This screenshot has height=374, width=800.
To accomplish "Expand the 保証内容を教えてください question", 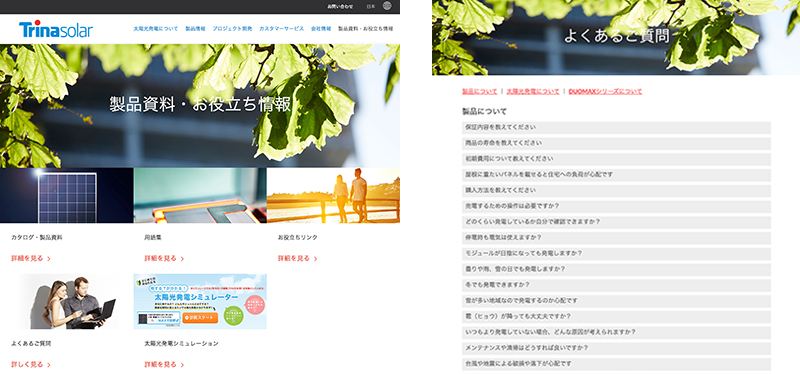I will coord(616,128).
